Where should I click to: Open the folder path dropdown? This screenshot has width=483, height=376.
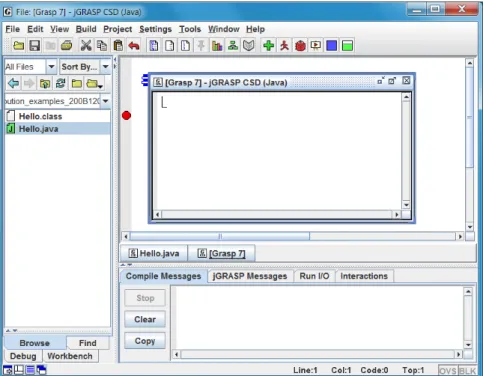pyautogui.click(x=106, y=101)
